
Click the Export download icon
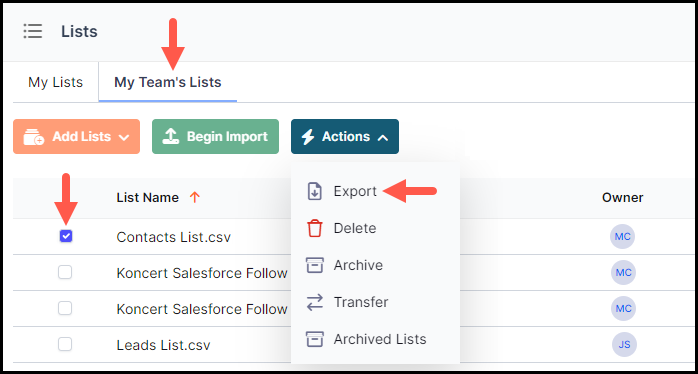(x=315, y=191)
